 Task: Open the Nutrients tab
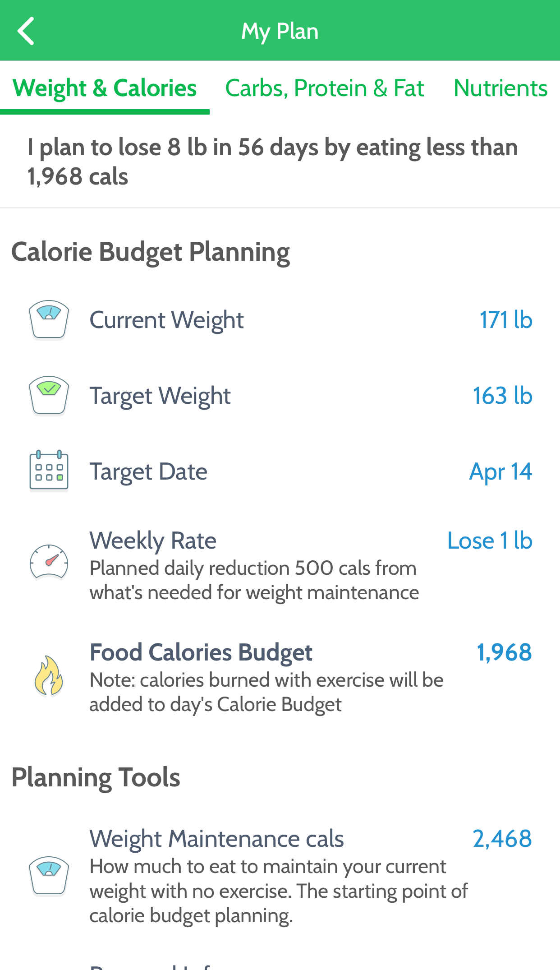pyautogui.click(x=500, y=88)
